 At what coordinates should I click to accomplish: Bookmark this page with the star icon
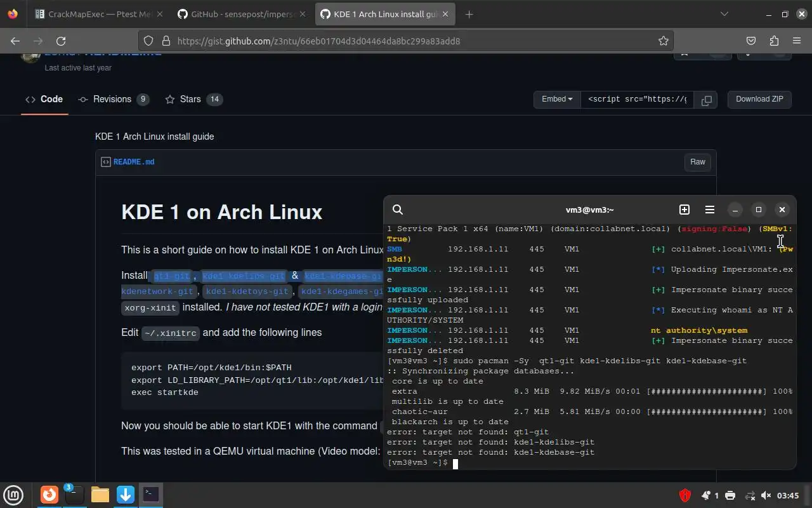(x=664, y=41)
